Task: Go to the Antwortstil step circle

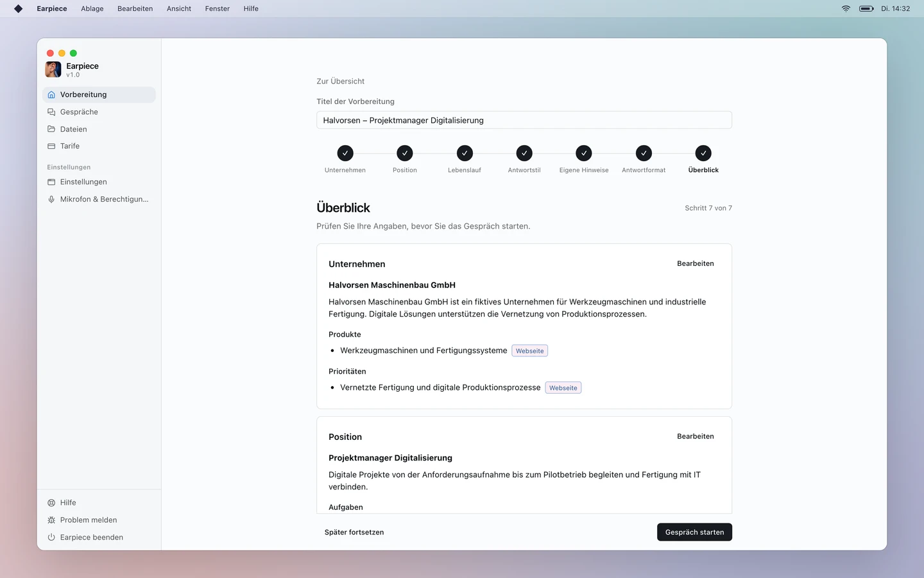Action: (524, 153)
